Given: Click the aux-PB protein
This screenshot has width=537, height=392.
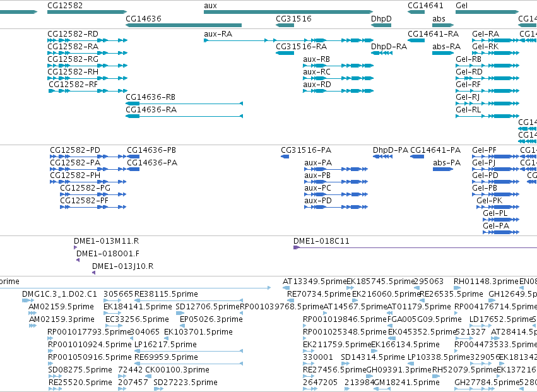Looking at the screenshot, I should 336,182.
